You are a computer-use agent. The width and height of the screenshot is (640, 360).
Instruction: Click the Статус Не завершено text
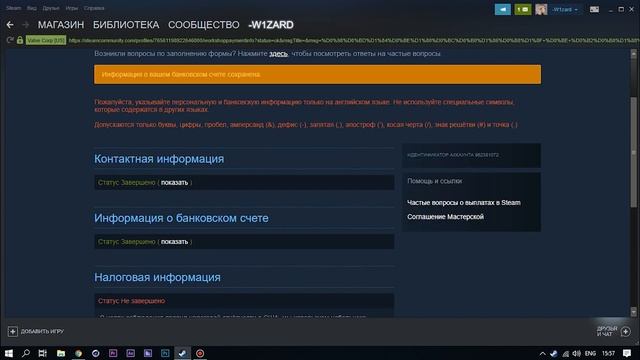(131, 301)
